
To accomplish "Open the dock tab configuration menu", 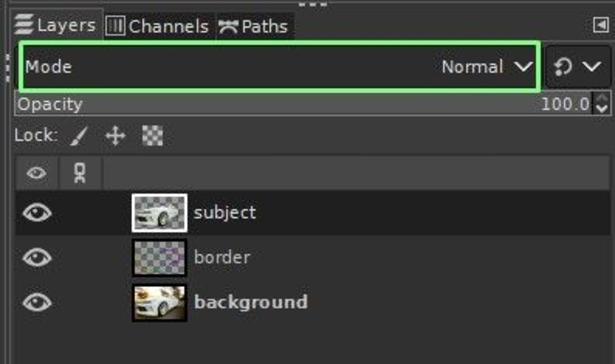I will point(601,25).
